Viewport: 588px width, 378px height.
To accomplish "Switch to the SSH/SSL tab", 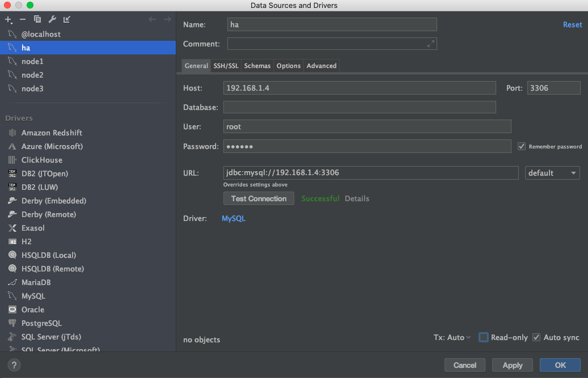I will tap(226, 66).
